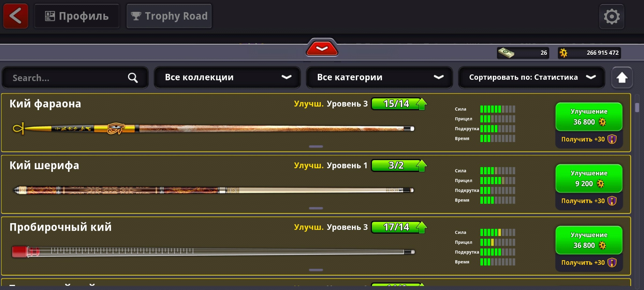Open the Все коллекции dropdown

pyautogui.click(x=227, y=77)
